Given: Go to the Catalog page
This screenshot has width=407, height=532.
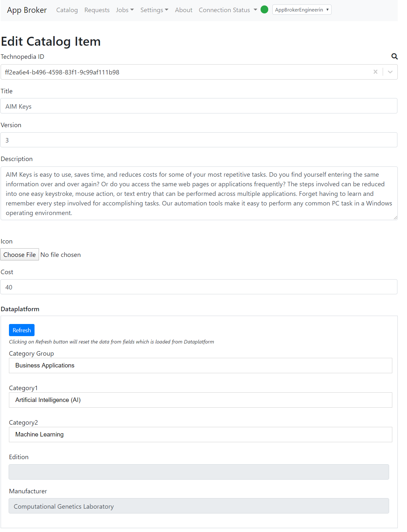Looking at the screenshot, I should (67, 10).
